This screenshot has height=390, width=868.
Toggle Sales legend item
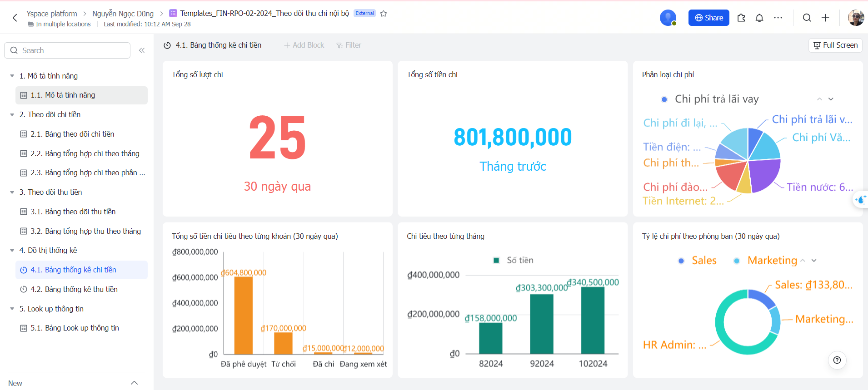point(697,261)
